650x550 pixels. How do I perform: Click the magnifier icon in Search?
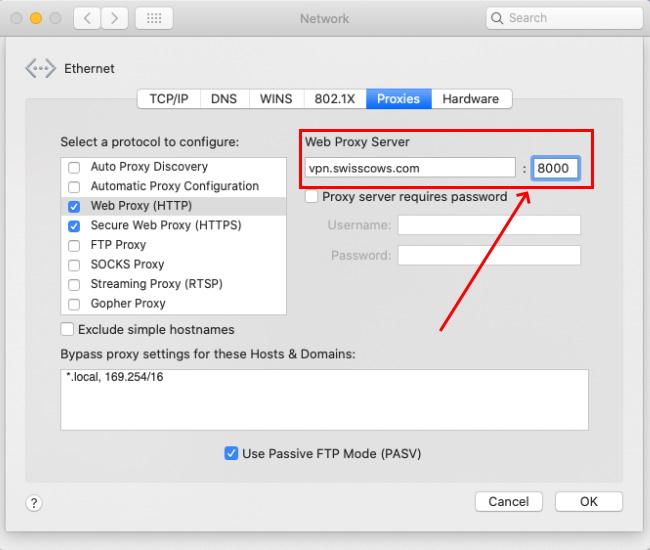(x=496, y=18)
